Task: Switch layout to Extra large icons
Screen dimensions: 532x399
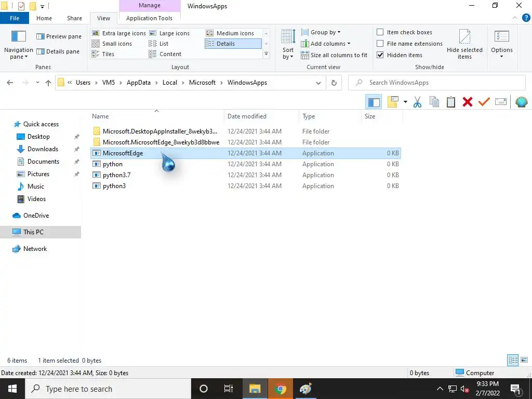Action: (x=119, y=33)
